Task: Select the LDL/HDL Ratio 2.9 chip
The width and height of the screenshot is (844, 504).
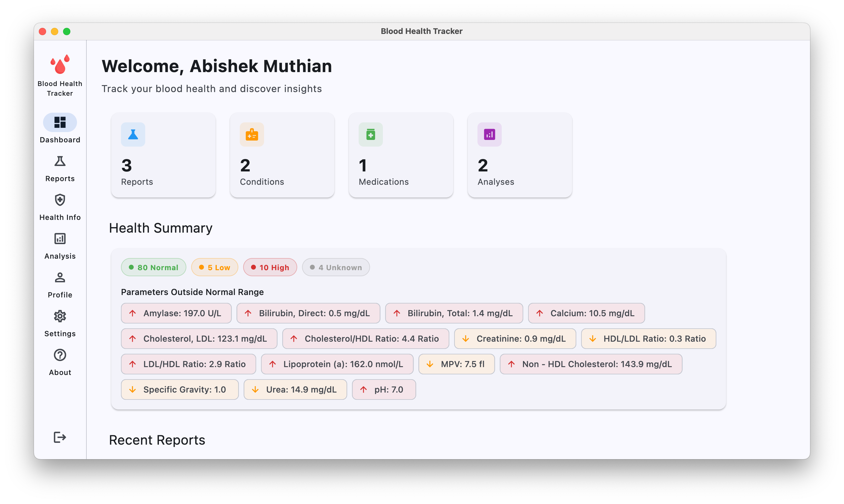Action: (x=189, y=364)
